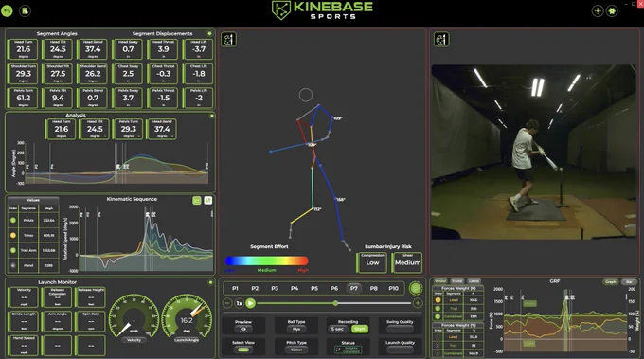Toggle green dot on Launch Monitor panel
644x359 pixels.
click(210, 282)
